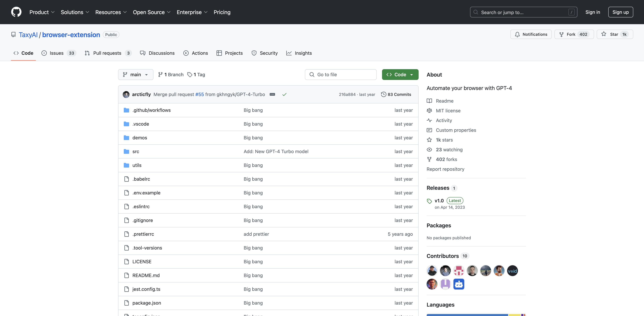The width and height of the screenshot is (644, 316).
Task: Open the main branch selector dropdown
Action: tap(136, 75)
